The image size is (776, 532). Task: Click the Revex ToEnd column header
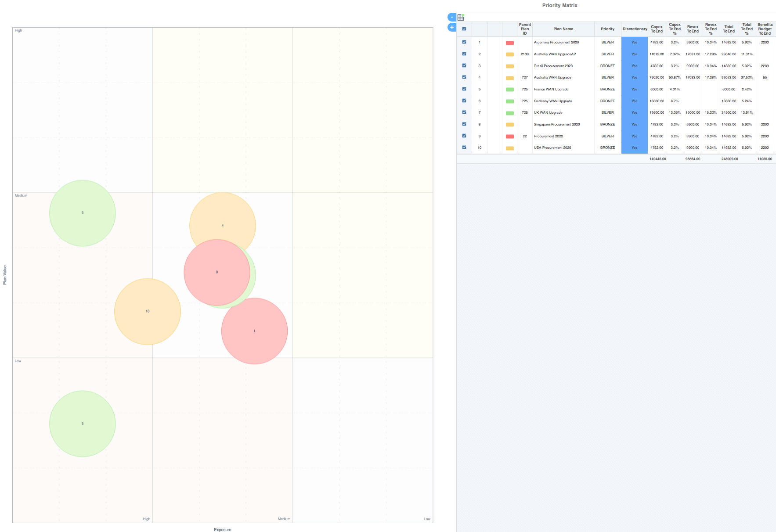693,29
